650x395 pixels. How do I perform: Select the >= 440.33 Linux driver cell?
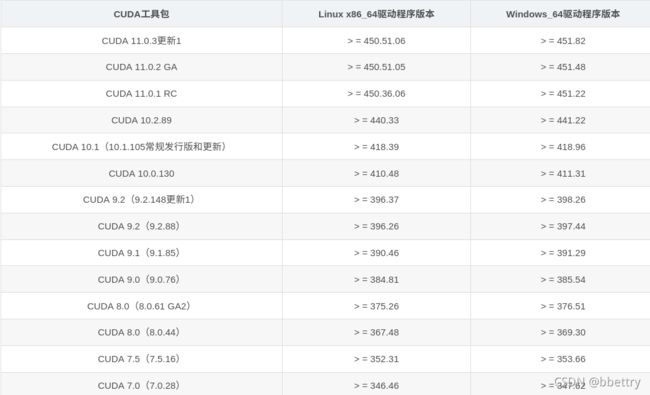[x=376, y=120]
